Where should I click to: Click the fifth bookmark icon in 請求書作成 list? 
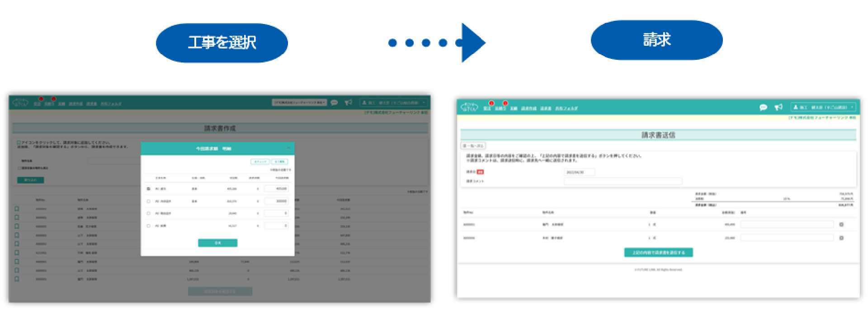[x=17, y=244]
